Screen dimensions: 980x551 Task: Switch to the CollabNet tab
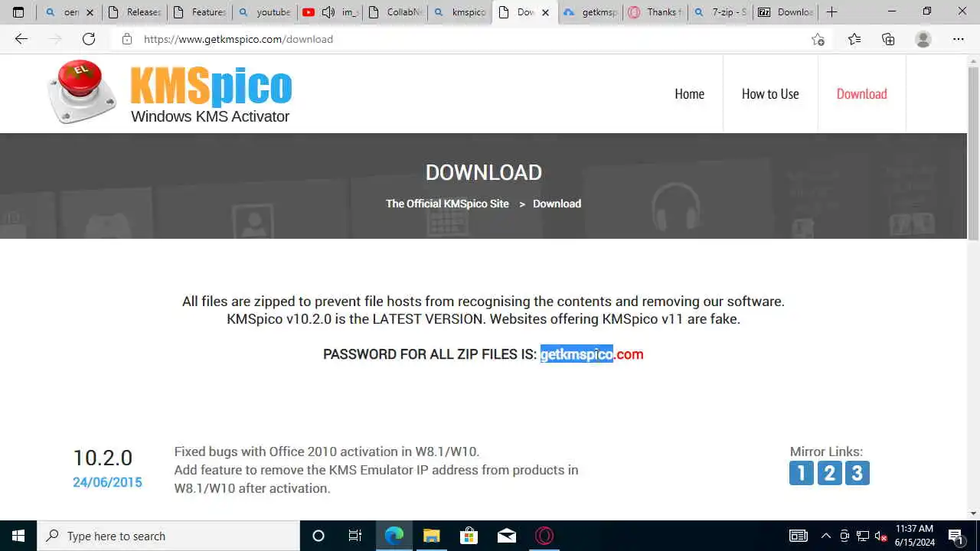click(395, 12)
